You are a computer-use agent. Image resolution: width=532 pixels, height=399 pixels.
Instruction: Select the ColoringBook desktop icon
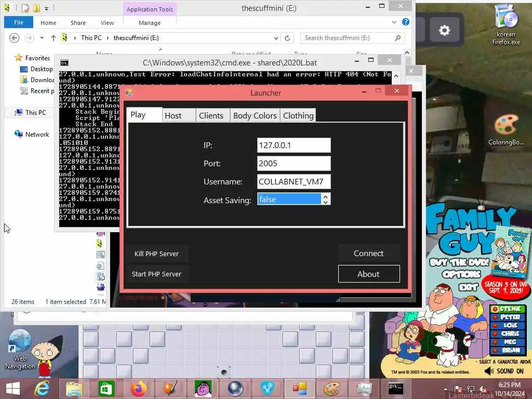pos(506,130)
